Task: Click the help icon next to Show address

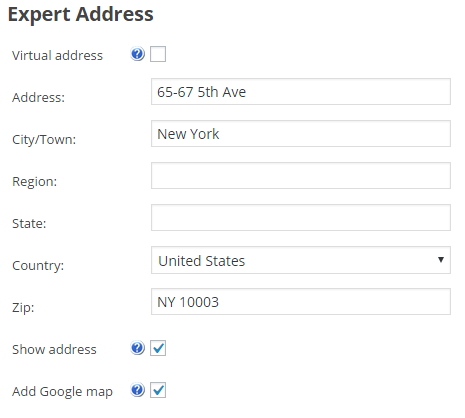Action: pos(137,348)
